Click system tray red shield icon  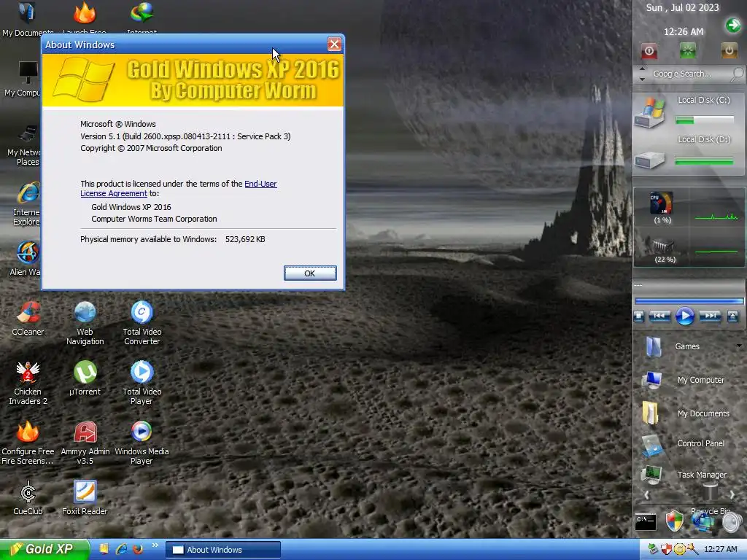coord(666,550)
